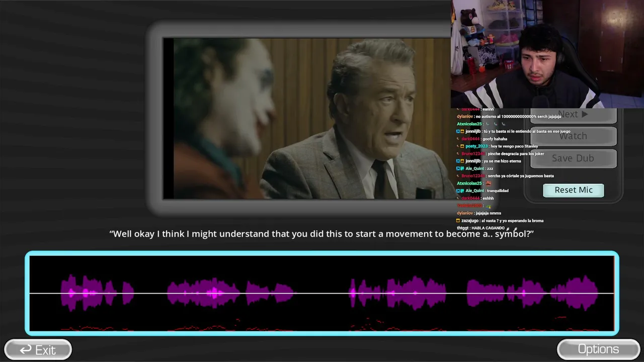Open the Options menu
This screenshot has width=644, height=362.
(x=598, y=349)
